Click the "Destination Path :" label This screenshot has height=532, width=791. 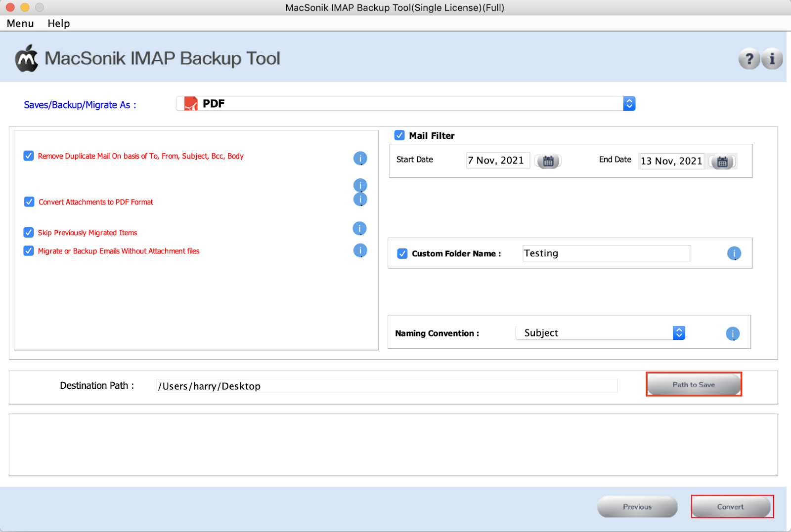click(97, 386)
